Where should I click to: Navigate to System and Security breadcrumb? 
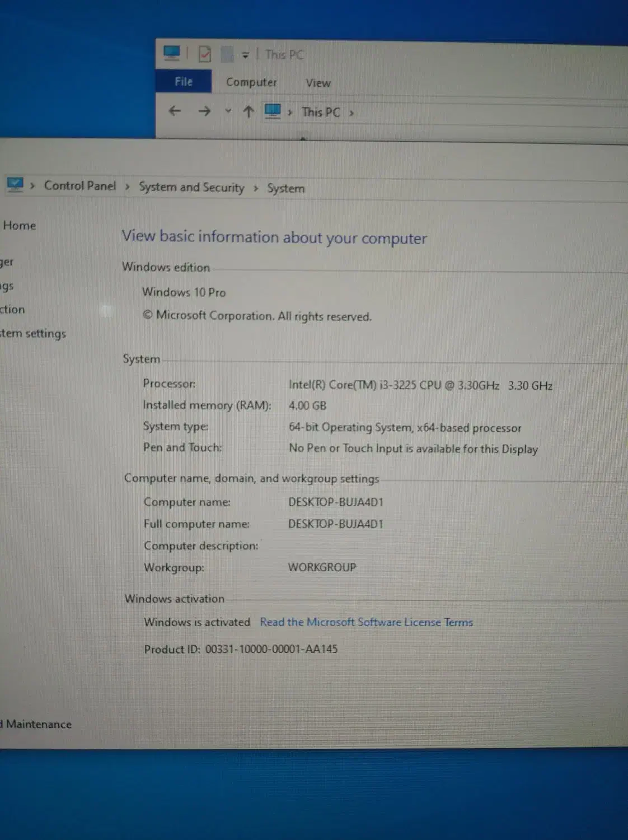coord(191,187)
